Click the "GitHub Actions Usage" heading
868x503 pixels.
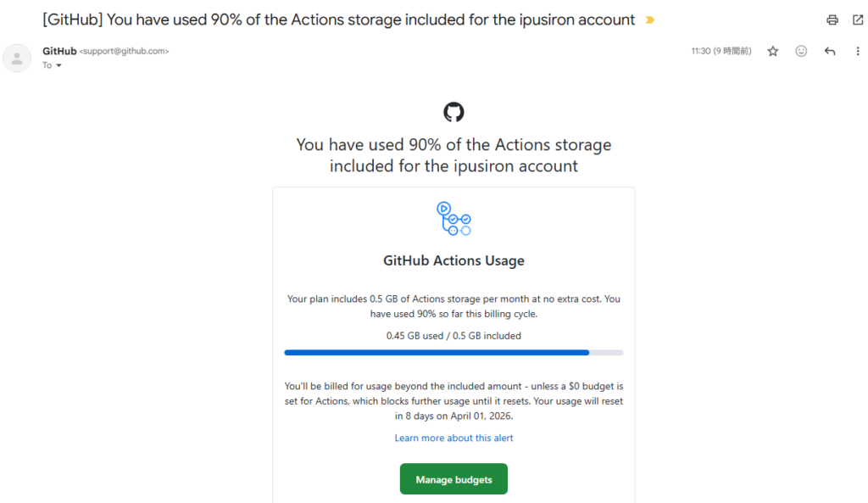point(453,261)
